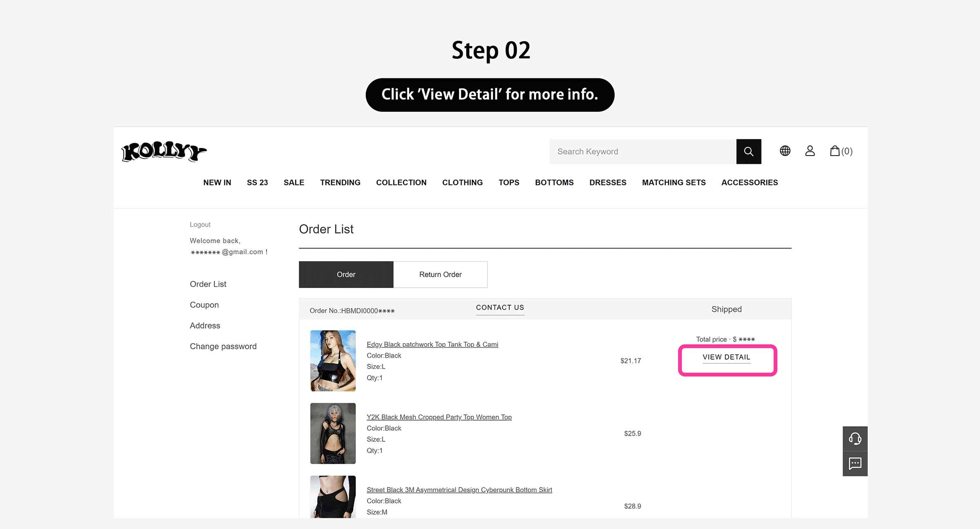Select the Order tab

345,273
